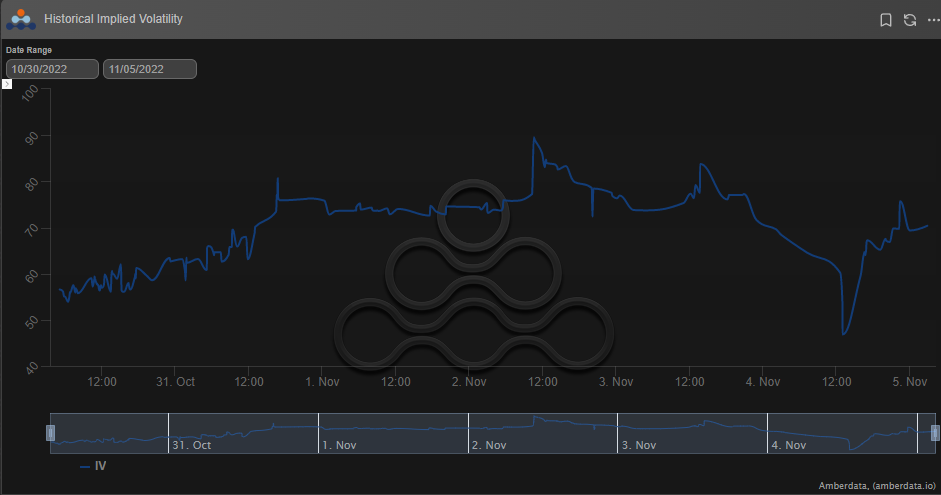Click the 3. Nov x-axis label
The image size is (941, 495).
click(616, 382)
